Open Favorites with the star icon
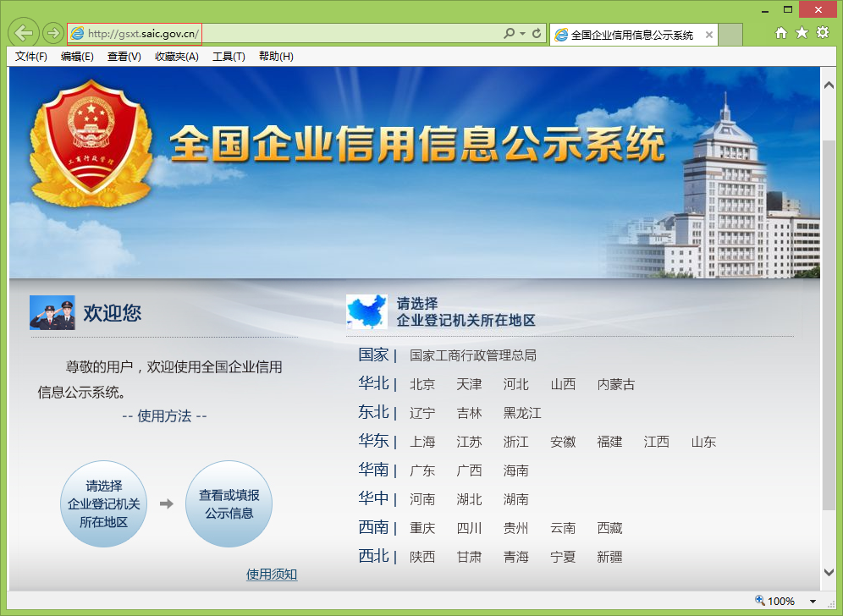The width and height of the screenshot is (843, 616). pos(802,33)
